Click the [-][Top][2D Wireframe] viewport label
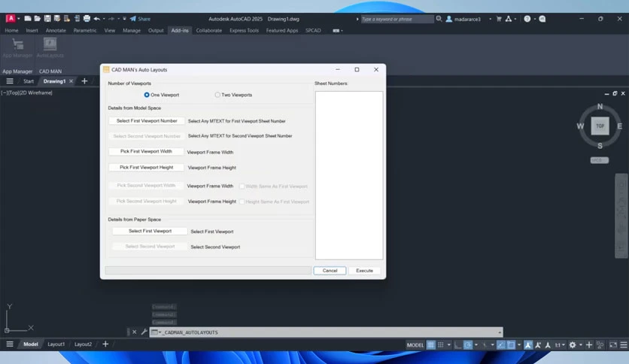 click(x=27, y=93)
